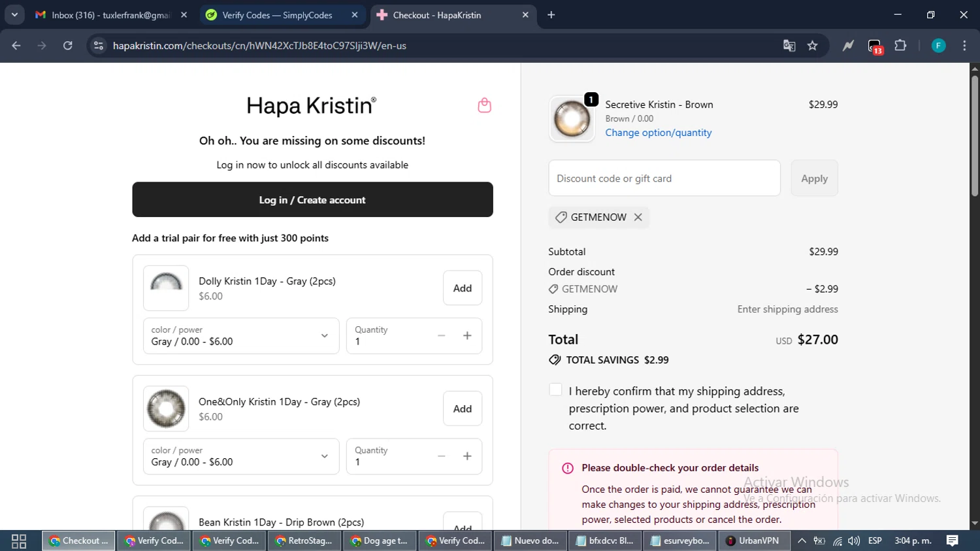
Task: Open the bfxdcv notepad taskbar item
Action: (605, 541)
